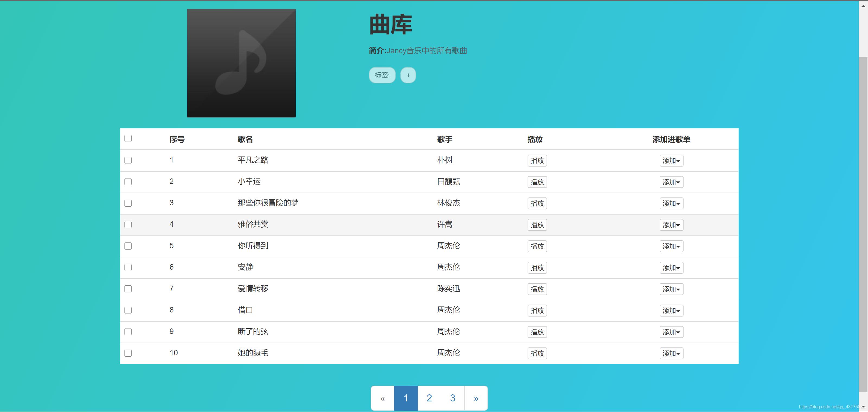Screen dimensions: 868x412
Task: Open 添加 dropdown for 那些你很冒险的梦
Action: tap(671, 203)
